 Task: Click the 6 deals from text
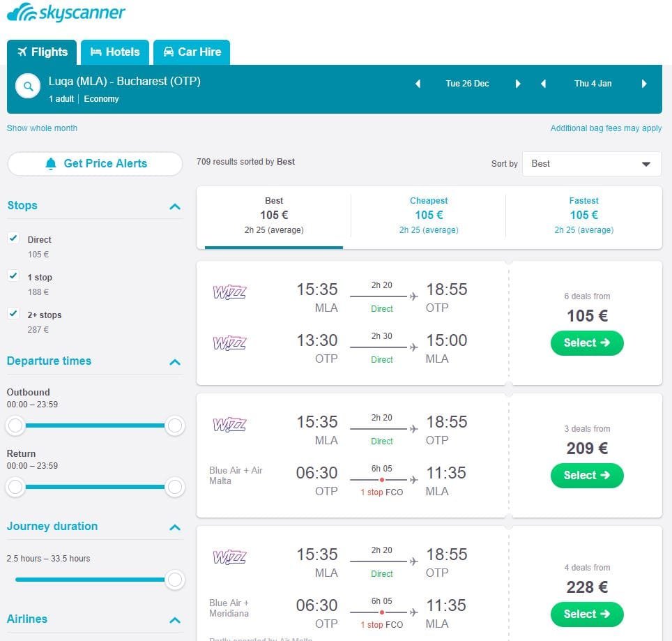click(587, 296)
